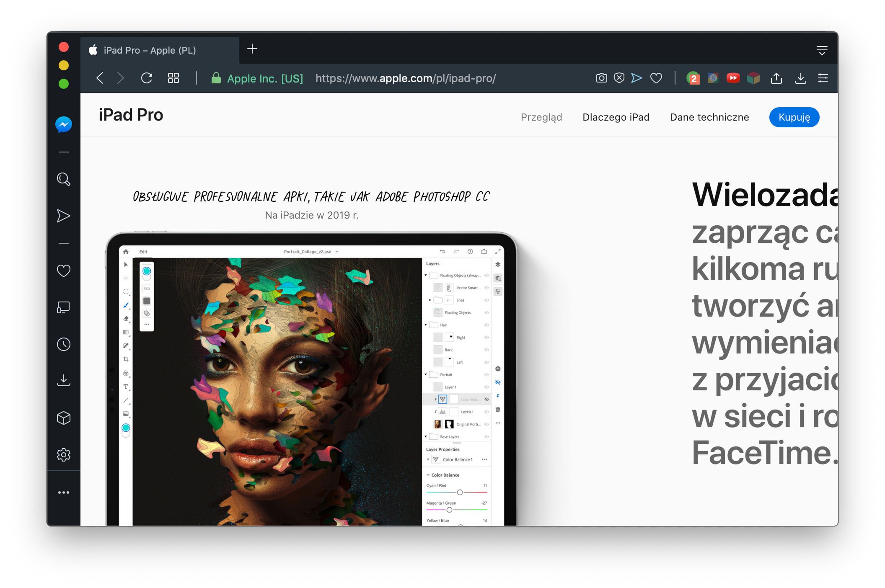Open the sidebar search icon
Screen dimensions: 885x588
pos(64,179)
